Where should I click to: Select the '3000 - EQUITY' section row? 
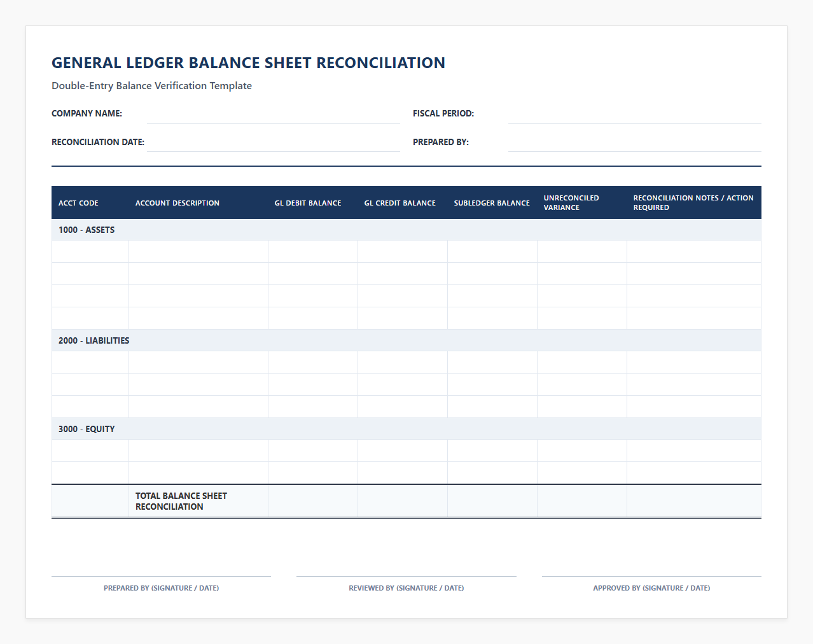[406, 429]
